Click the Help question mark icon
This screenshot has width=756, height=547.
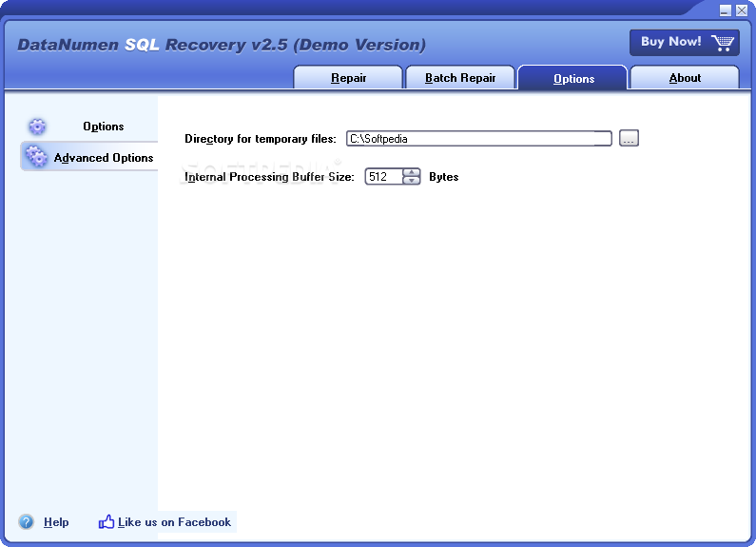26,521
